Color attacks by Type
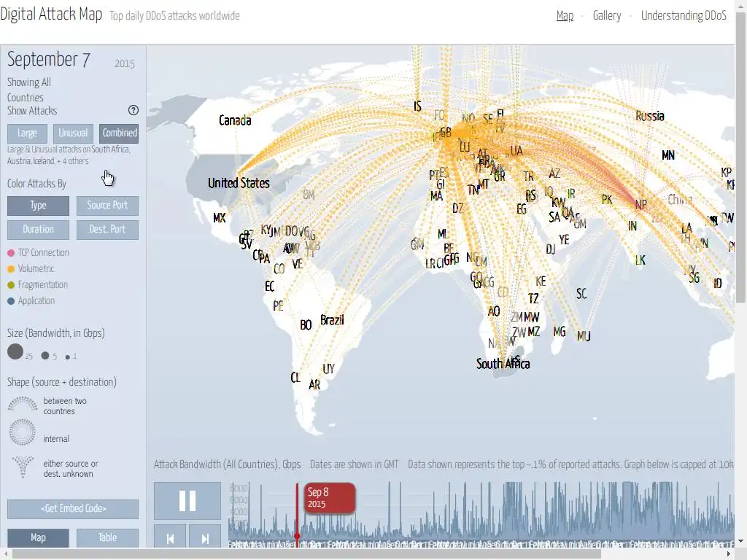Screen dimensions: 747x560 pos(38,206)
